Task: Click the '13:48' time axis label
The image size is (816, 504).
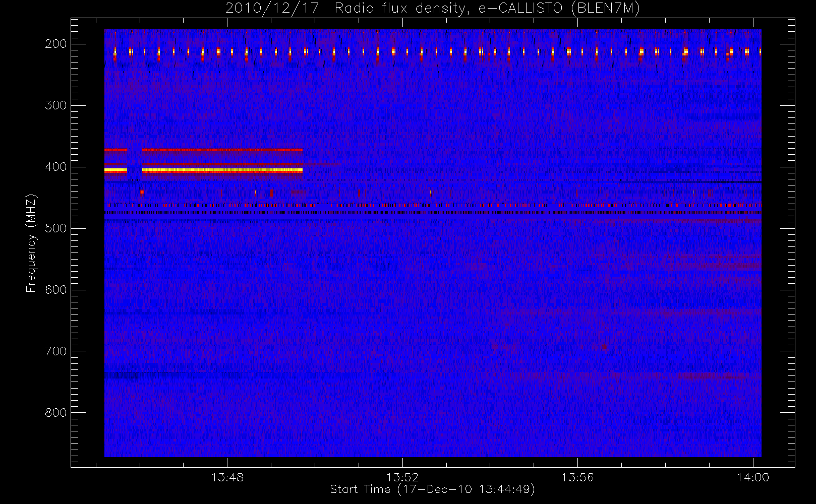Action: pos(227,477)
